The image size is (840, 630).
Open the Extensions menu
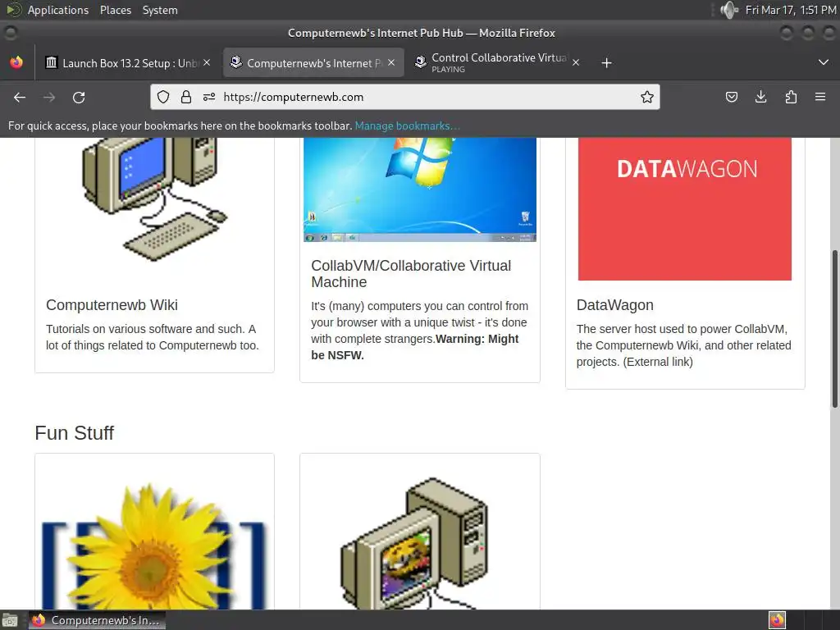point(791,97)
